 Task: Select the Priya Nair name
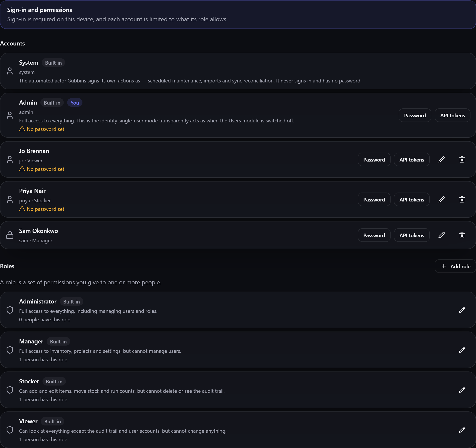tap(32, 191)
